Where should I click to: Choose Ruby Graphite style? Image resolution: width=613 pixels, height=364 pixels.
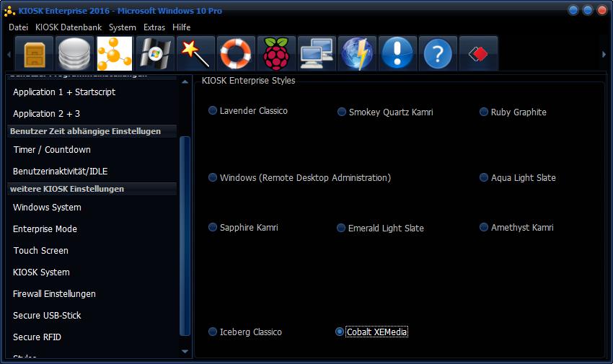click(513, 112)
